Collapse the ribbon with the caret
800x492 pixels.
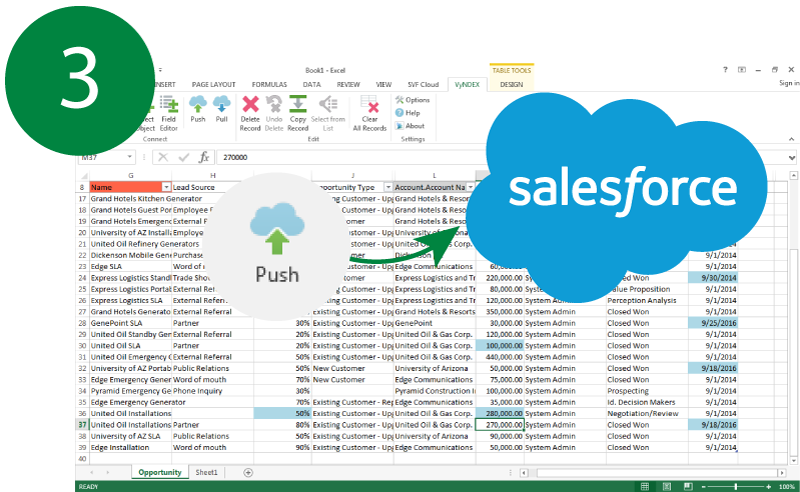pyautogui.click(x=791, y=139)
